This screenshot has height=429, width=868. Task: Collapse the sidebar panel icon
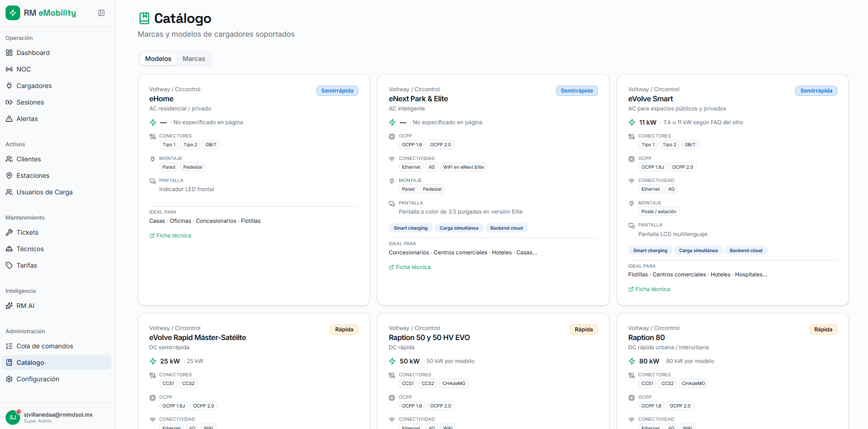[x=101, y=13]
